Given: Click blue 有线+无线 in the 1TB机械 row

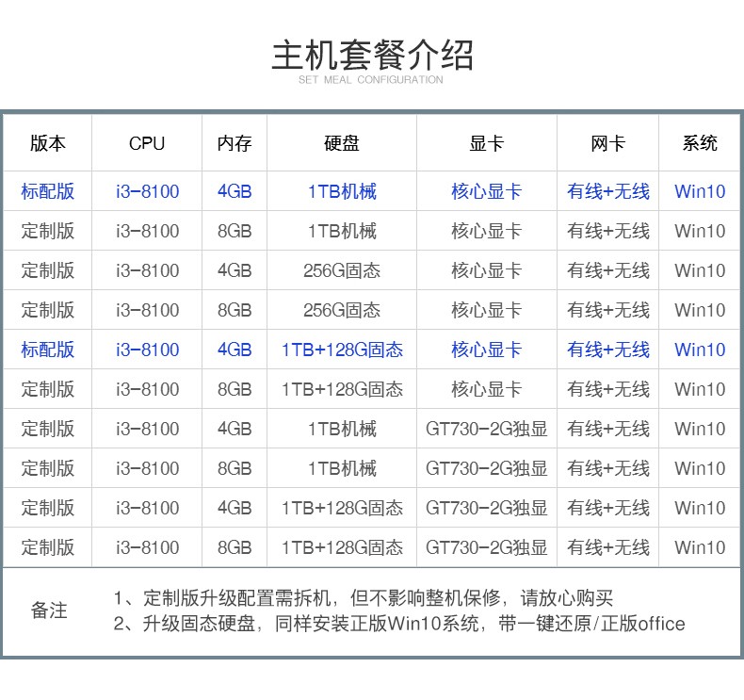Looking at the screenshot, I should (607, 191).
